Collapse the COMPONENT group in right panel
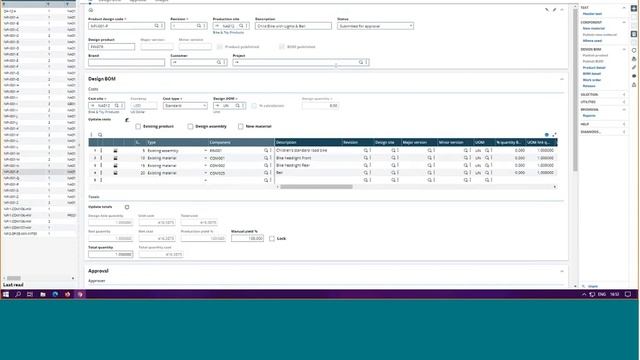Image resolution: width=640 pixels, height=360 pixels. [x=624, y=22]
